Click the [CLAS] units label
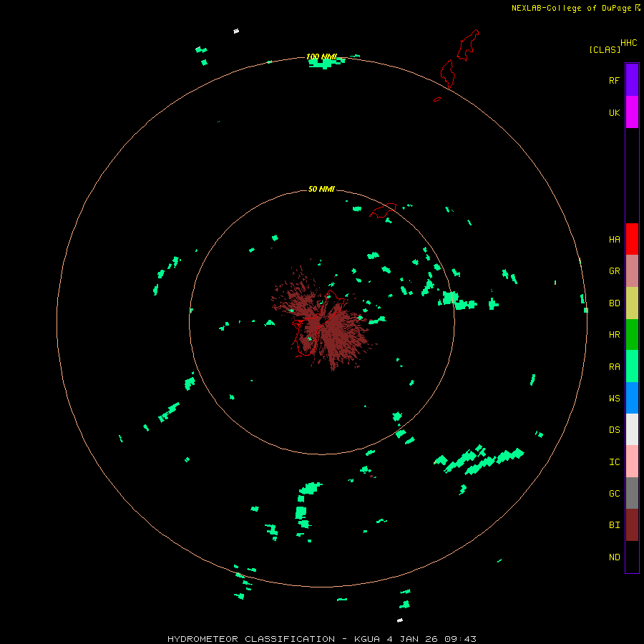The height and width of the screenshot is (644, 644). tap(605, 49)
